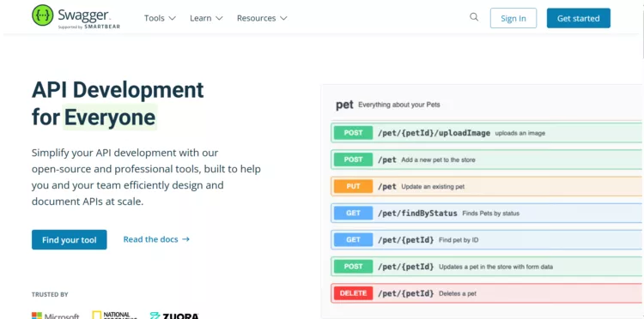Open the Read the docs link
This screenshot has height=319, width=644.
(x=151, y=239)
